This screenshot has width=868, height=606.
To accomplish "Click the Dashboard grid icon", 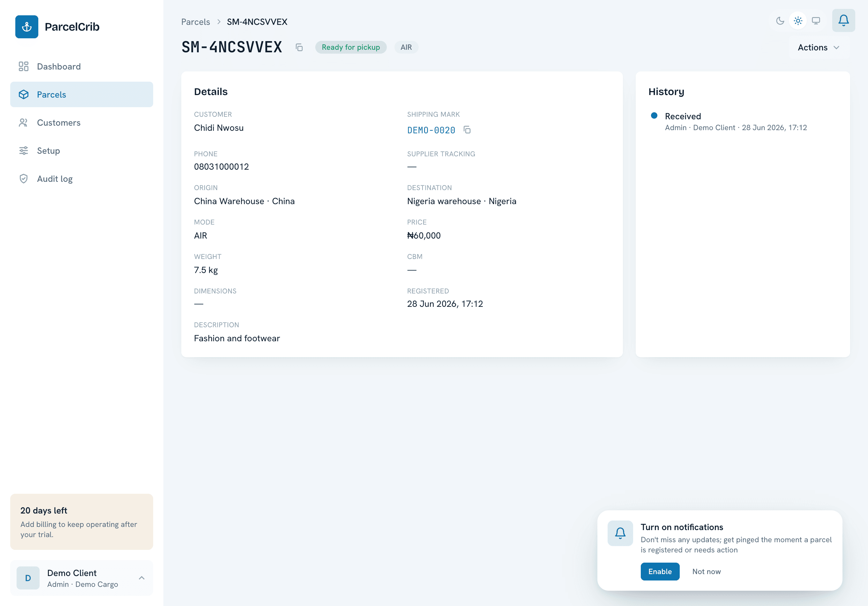I will click(23, 66).
